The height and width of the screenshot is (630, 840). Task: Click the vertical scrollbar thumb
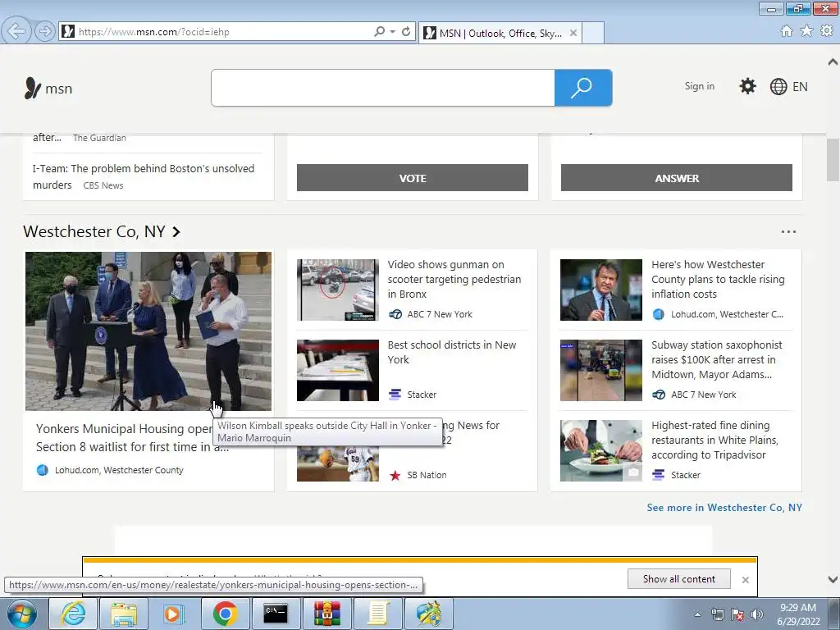(833, 160)
